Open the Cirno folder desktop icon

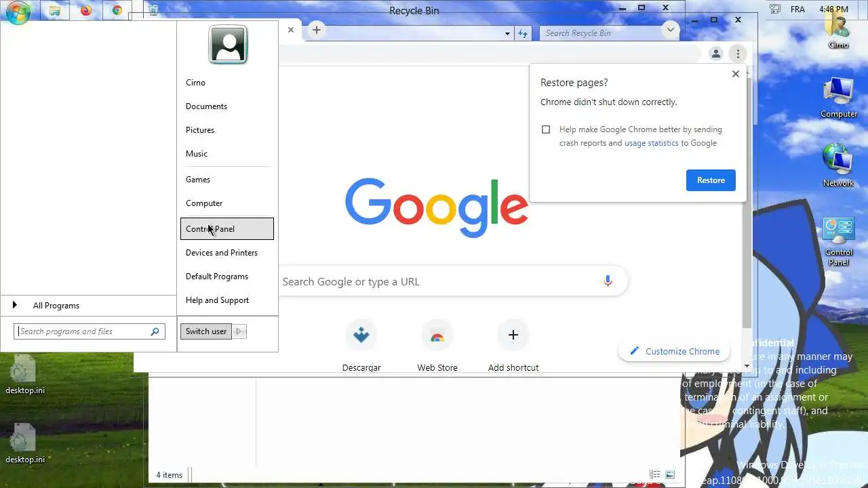838,30
